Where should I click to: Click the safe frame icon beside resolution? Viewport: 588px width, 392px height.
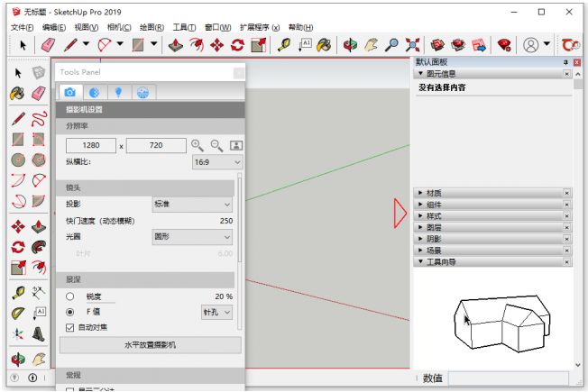pyautogui.click(x=236, y=145)
